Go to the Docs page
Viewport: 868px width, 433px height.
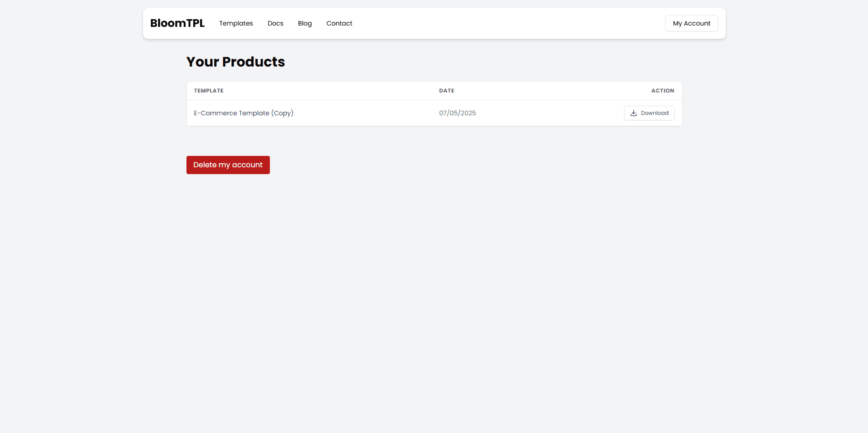click(x=275, y=23)
